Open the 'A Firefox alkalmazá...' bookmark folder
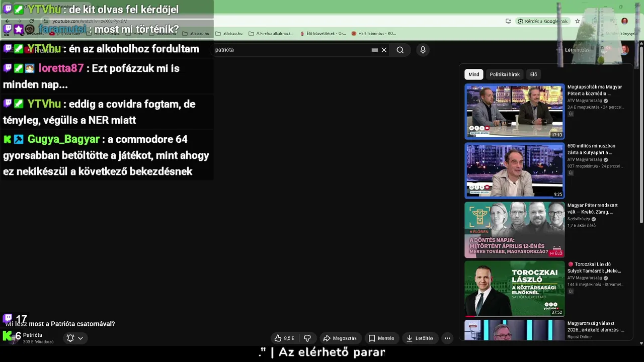This screenshot has width=644, height=362. click(271, 34)
